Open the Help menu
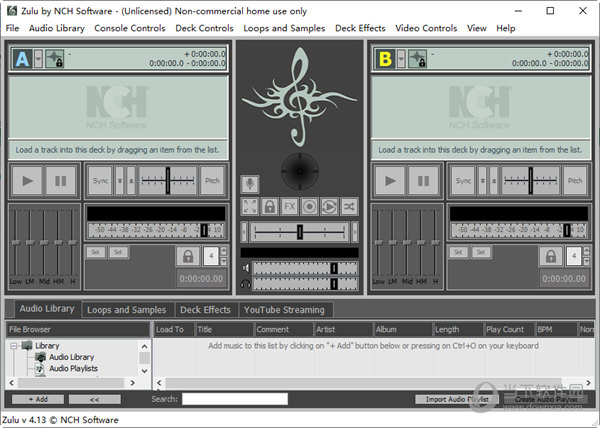This screenshot has height=428, width=600. [x=505, y=28]
